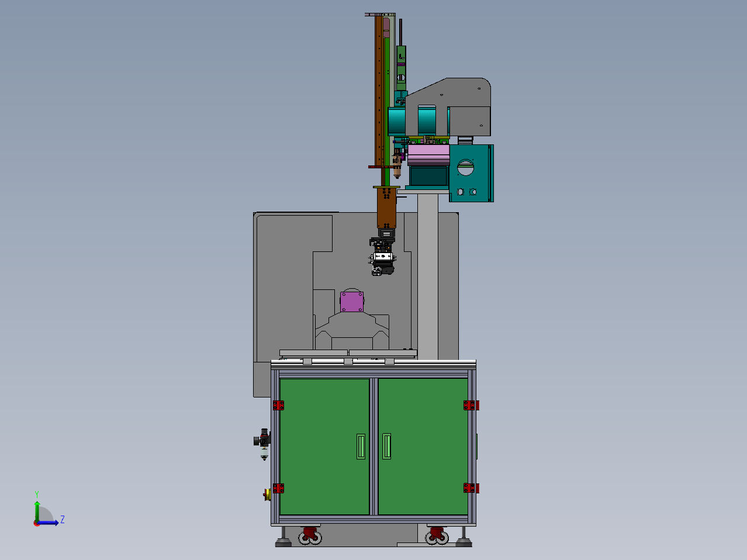Pick the handle on the right cabinet door
Image resolution: width=747 pixels, height=560 pixels.
(x=386, y=447)
